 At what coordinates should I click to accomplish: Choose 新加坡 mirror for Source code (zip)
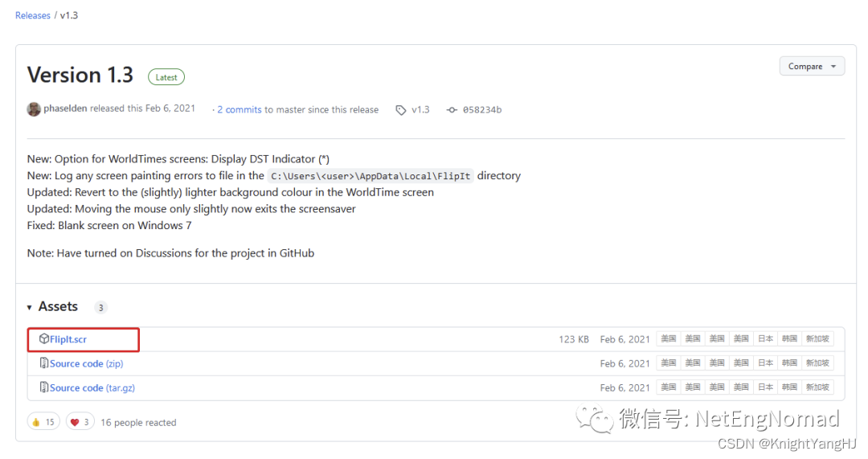(817, 363)
